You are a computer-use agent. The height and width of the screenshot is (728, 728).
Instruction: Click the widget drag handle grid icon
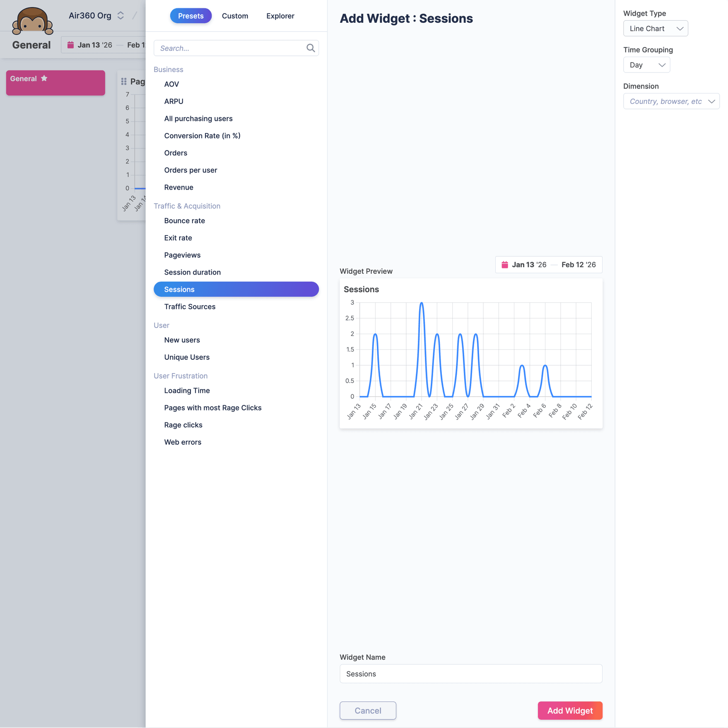coord(124,82)
